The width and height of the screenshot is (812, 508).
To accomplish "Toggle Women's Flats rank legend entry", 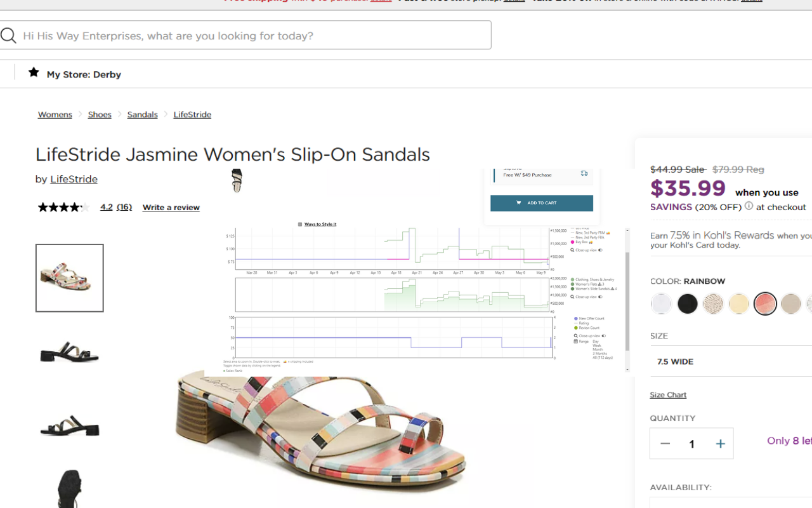I will 587,284.
